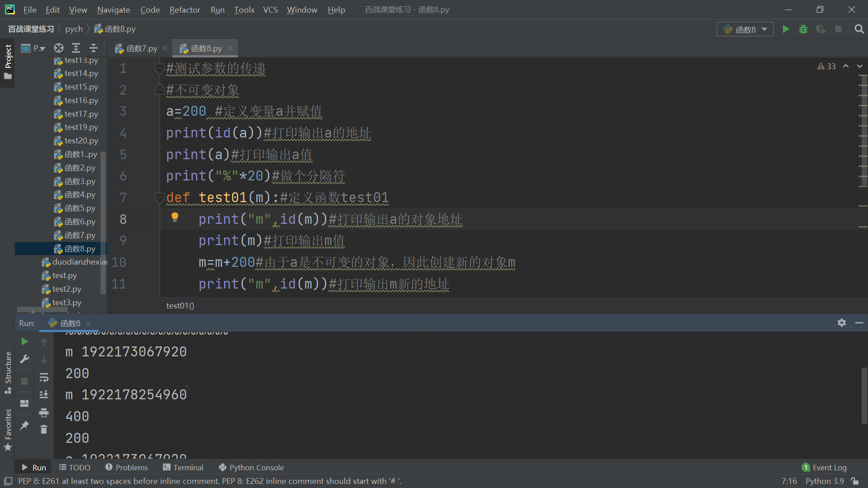Click the Run console vertical scrollbar
Viewport: 868px width, 488px height.
pos(864,396)
